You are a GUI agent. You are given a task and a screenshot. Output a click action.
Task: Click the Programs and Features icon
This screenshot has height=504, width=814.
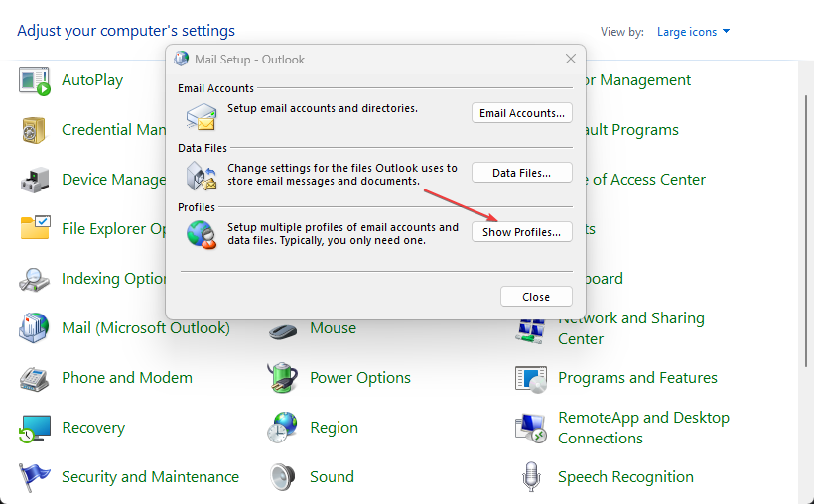pos(530,378)
